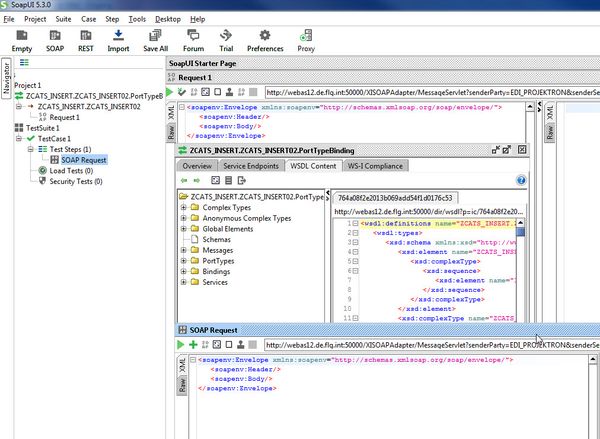Expand the PortTypes folder

[x=184, y=261]
